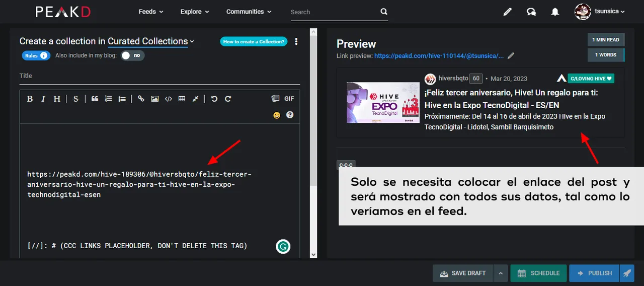The image size is (644, 286).
Task: Insert an image in the editor
Action: 154,99
